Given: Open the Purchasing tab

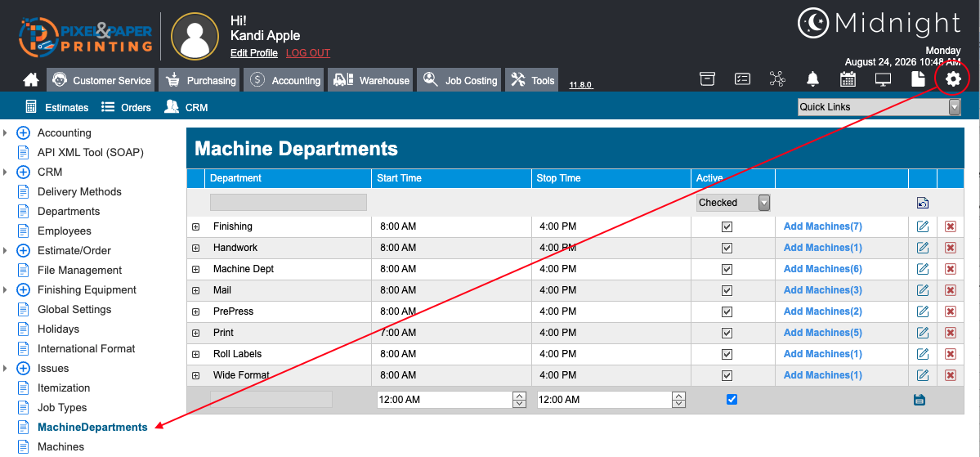Looking at the screenshot, I should click(x=199, y=80).
